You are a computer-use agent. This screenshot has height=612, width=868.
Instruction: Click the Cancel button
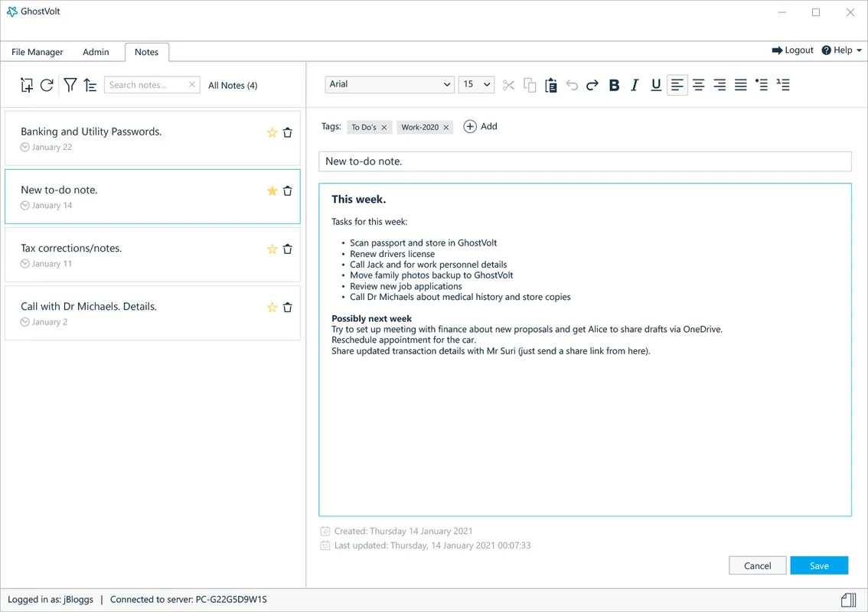pyautogui.click(x=757, y=566)
